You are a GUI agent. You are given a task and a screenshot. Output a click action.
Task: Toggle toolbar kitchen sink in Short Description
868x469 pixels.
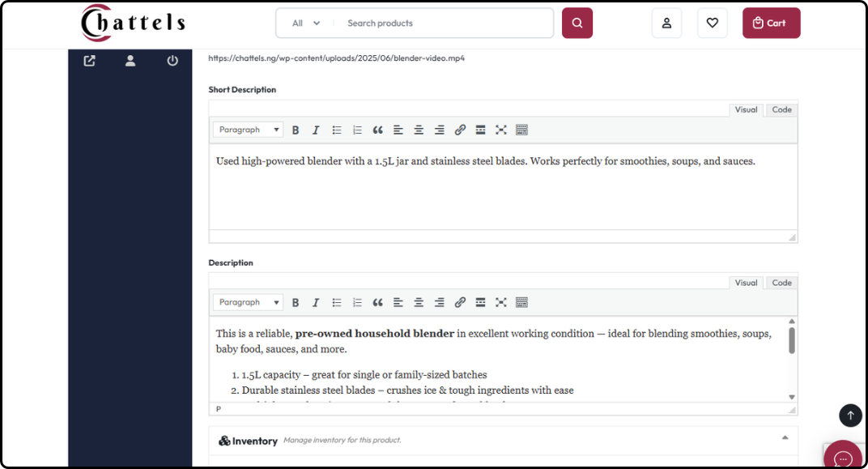click(x=521, y=130)
